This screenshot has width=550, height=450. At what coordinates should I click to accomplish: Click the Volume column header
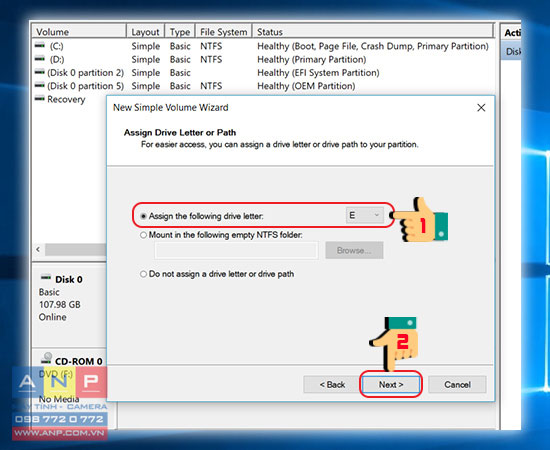[79, 32]
